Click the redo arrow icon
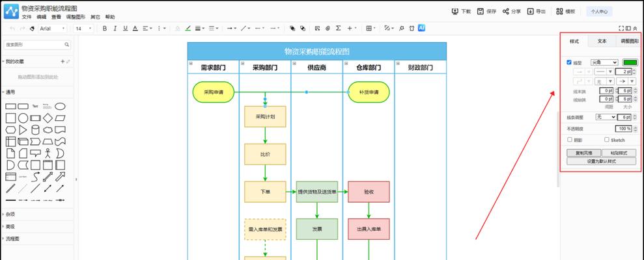Image resolution: width=644 pixels, height=260 pixels. (x=22, y=29)
